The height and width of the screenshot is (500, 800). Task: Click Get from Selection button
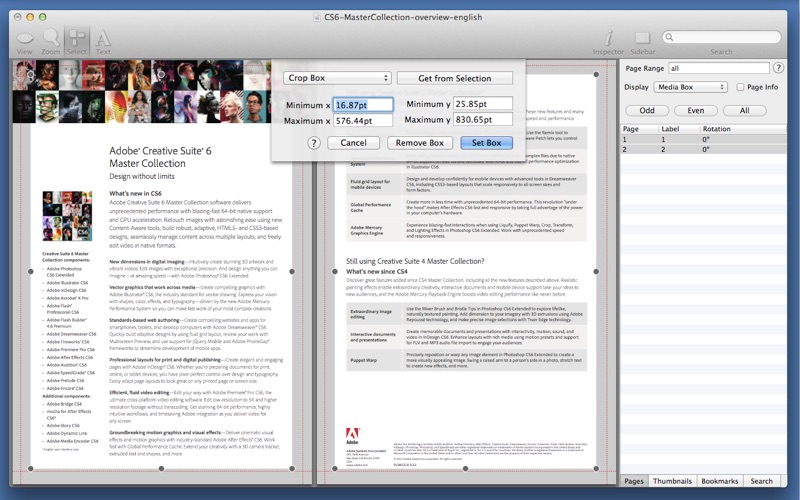pos(455,78)
